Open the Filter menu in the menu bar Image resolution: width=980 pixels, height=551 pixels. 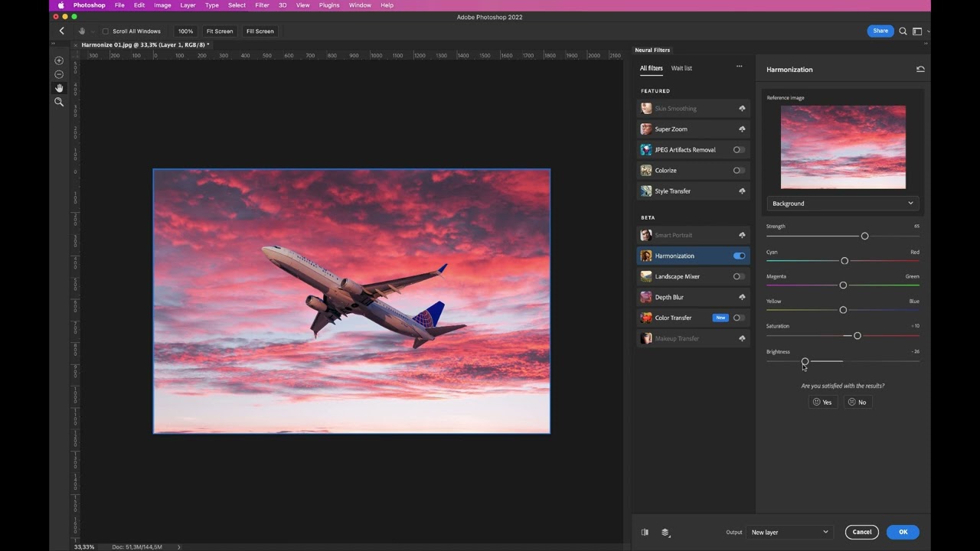point(262,5)
